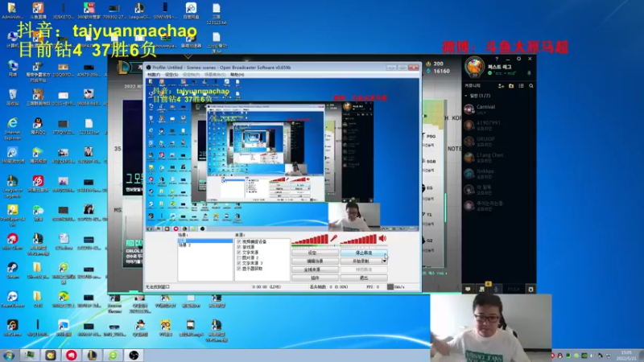Open the dropdown arrow beside 开始录制
Image resolution: width=644 pixels, height=362 pixels.
(385, 261)
